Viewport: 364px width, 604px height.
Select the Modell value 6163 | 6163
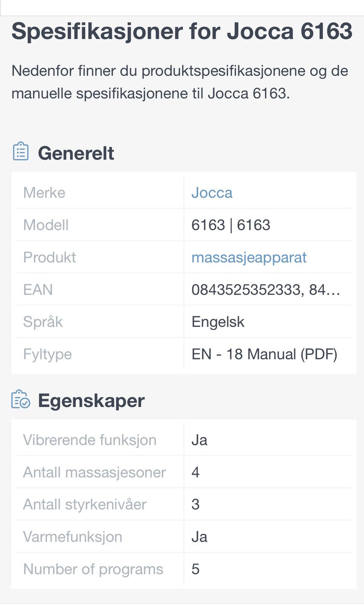click(231, 225)
